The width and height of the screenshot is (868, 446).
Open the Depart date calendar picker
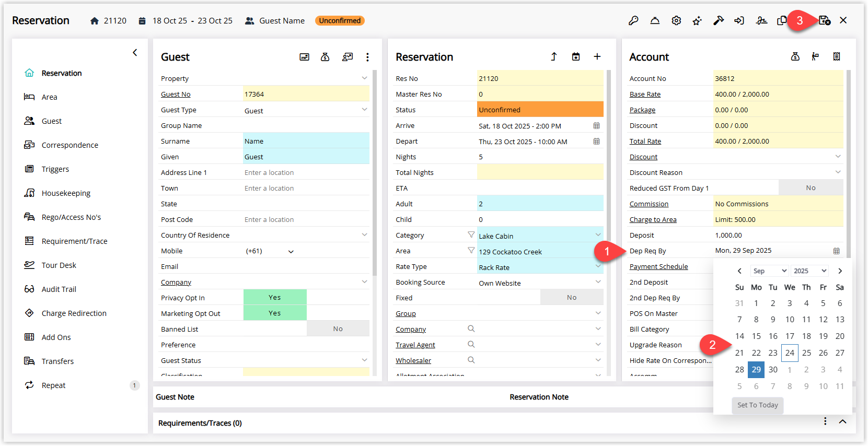tap(596, 142)
